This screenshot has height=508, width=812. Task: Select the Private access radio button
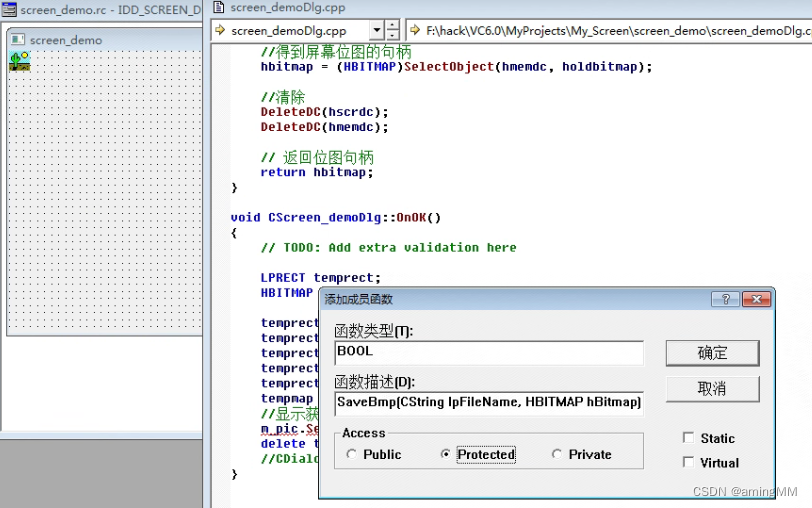(x=557, y=454)
